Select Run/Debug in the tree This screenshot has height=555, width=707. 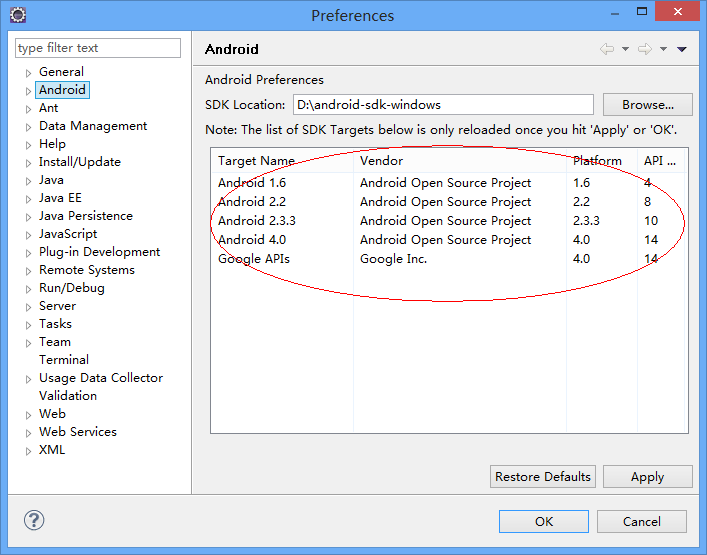pos(72,288)
